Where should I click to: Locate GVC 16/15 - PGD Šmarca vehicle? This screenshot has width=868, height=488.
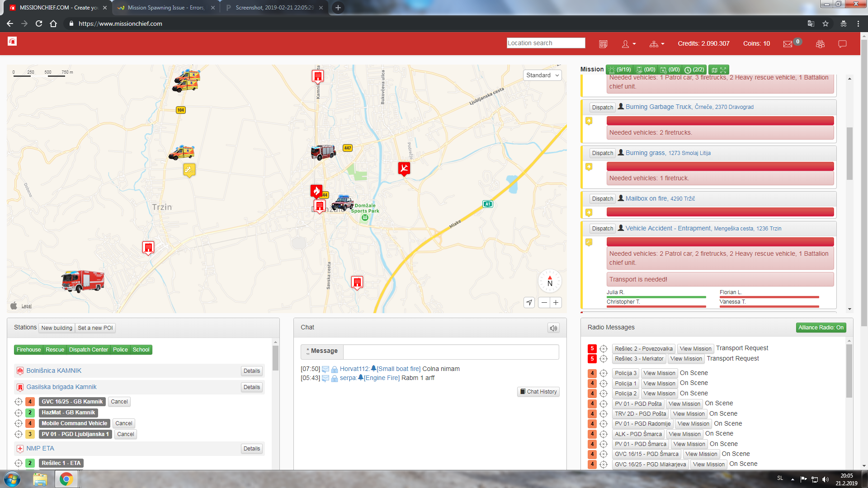point(604,454)
